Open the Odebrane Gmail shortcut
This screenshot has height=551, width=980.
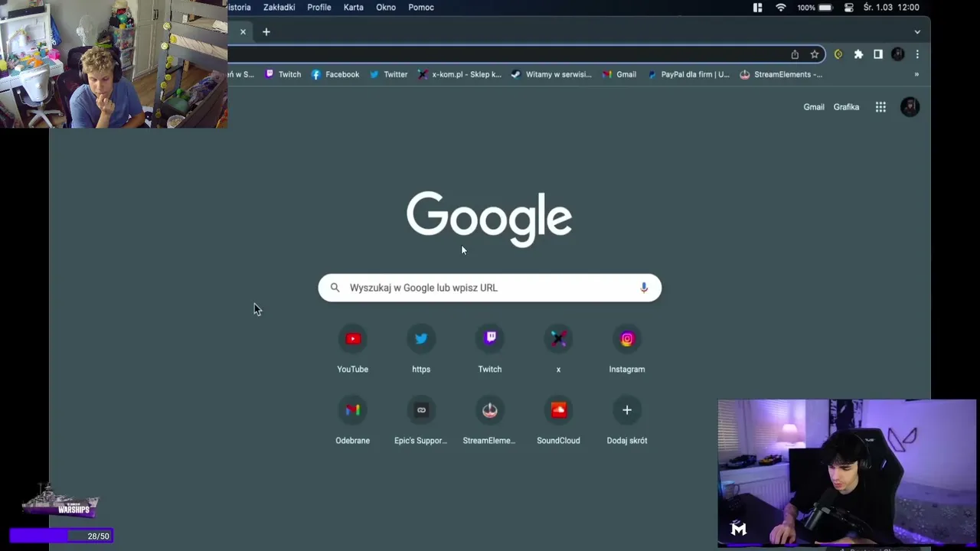353,421
